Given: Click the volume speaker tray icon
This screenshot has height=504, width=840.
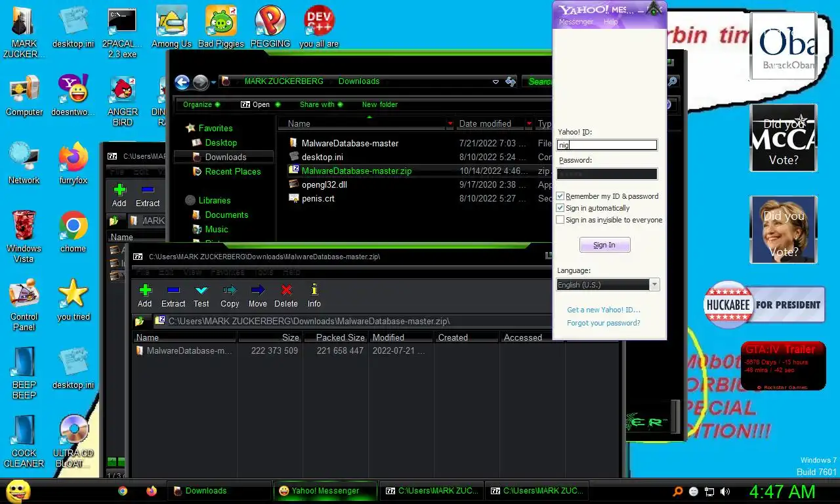Looking at the screenshot, I should pos(725,492).
